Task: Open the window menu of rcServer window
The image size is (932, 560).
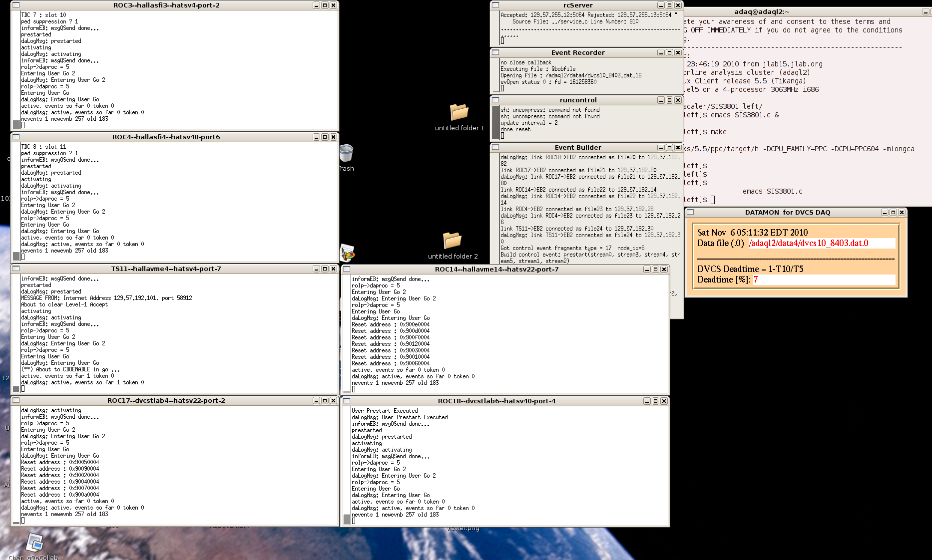Action: coord(495,5)
